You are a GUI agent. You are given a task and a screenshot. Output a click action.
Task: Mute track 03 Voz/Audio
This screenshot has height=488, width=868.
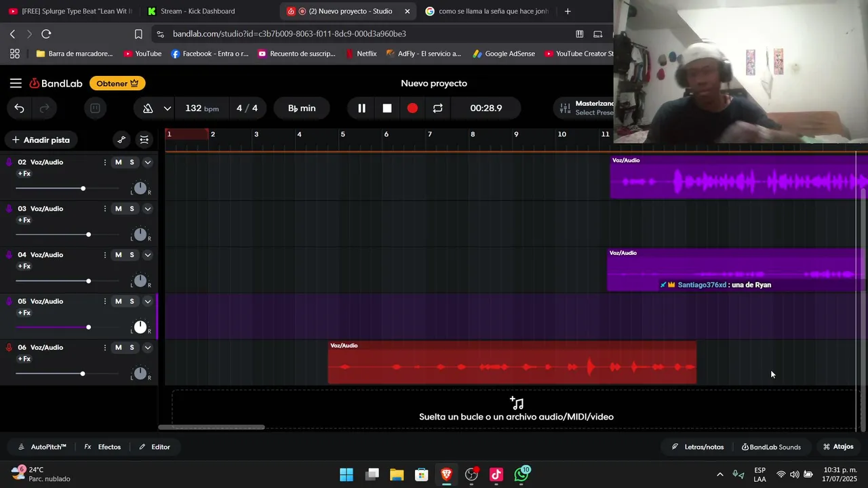119,209
